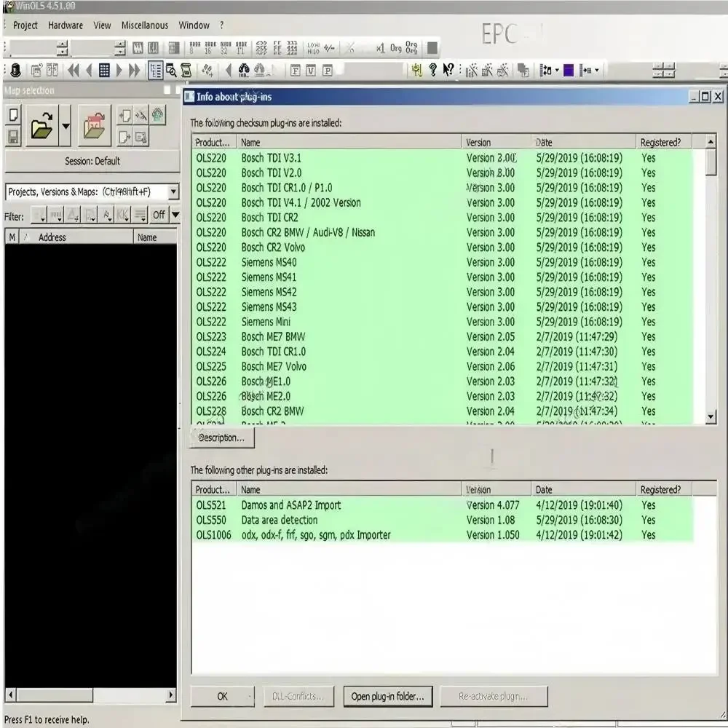
Task: Click the boxed F toolbar button
Action: click(296, 71)
